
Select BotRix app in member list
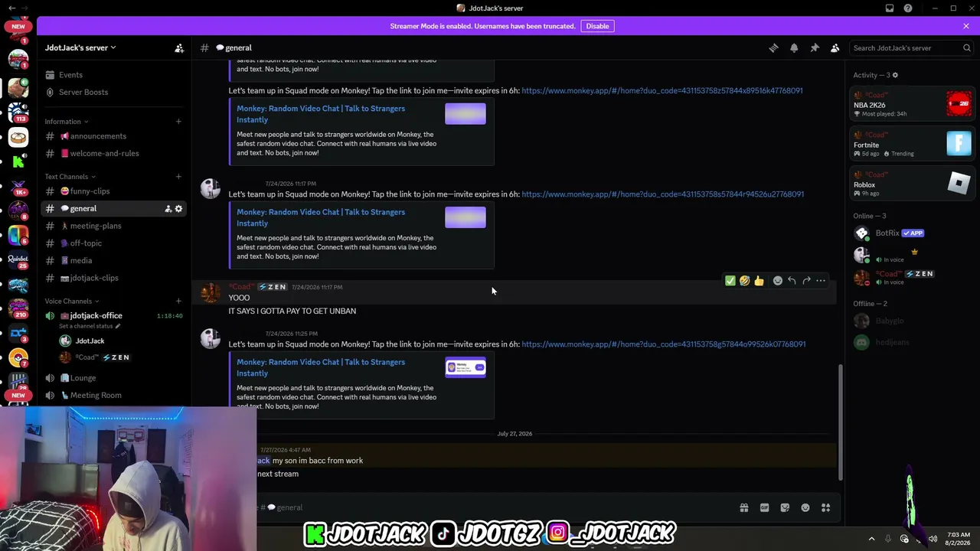912,233
